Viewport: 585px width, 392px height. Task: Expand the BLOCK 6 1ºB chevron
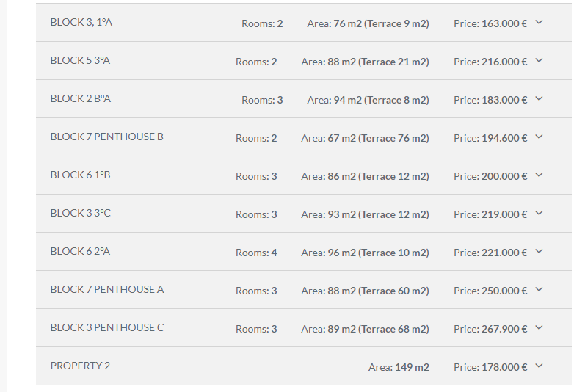(539, 175)
